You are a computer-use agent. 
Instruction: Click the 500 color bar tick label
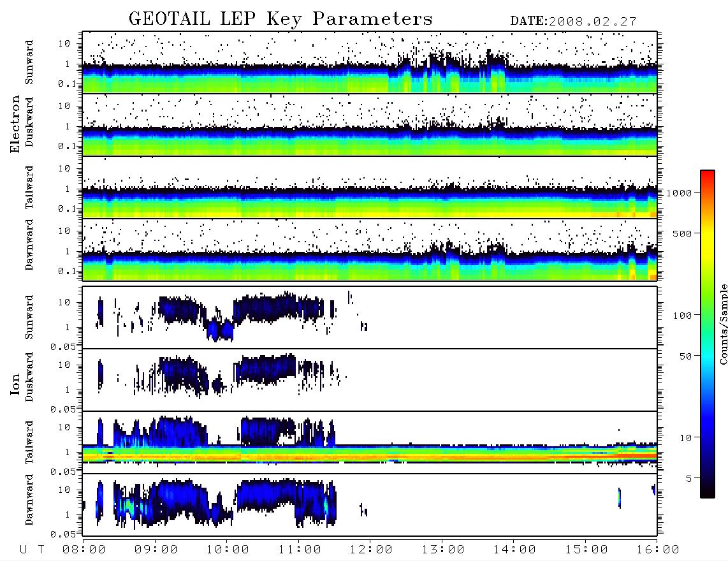tap(682, 234)
